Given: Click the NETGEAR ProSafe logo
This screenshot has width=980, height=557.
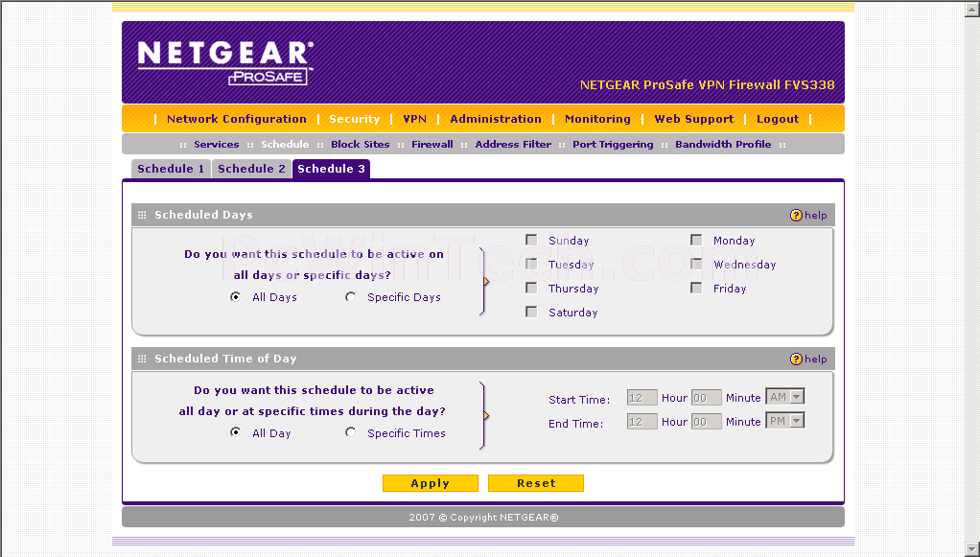Looking at the screenshot, I should (225, 62).
